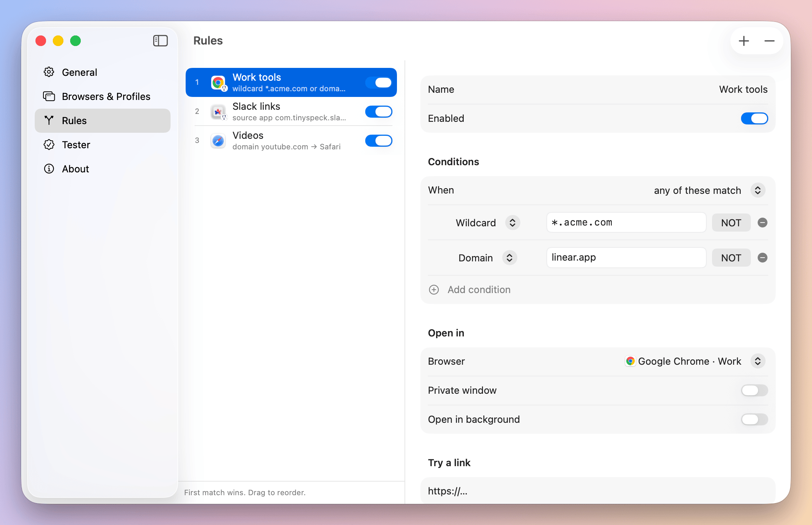Click the Work tools name value
The image size is (812, 525).
coord(743,89)
